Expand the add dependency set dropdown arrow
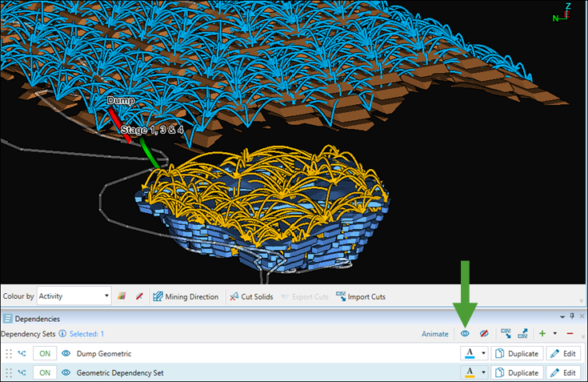The height and width of the screenshot is (382, 588). coord(554,333)
